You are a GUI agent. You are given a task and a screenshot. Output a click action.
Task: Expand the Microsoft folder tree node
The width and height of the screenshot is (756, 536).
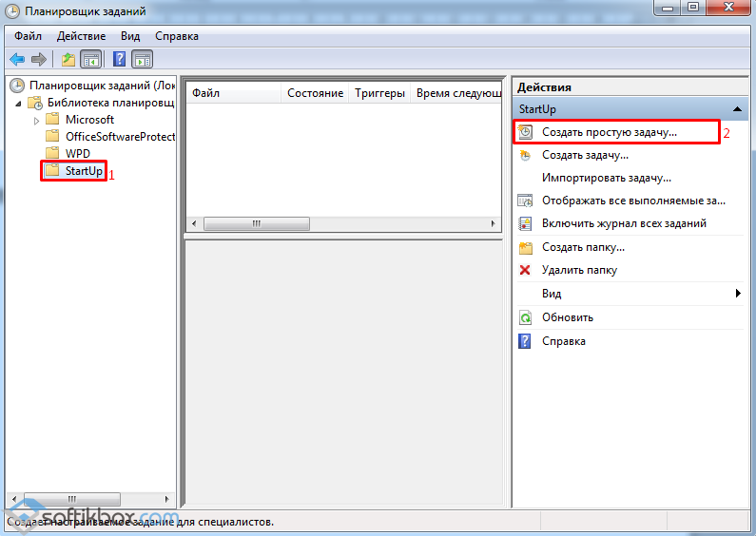(37, 120)
